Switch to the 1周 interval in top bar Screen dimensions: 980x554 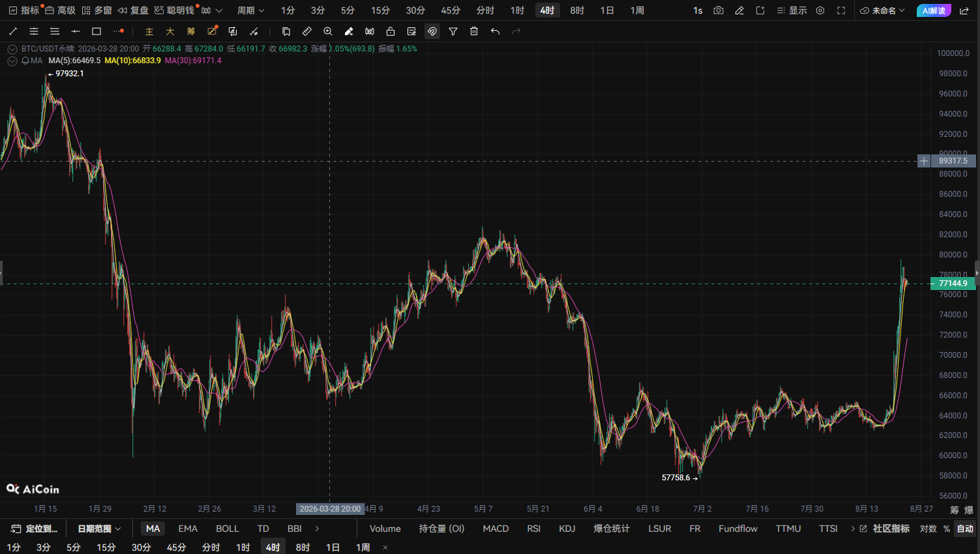pyautogui.click(x=637, y=10)
